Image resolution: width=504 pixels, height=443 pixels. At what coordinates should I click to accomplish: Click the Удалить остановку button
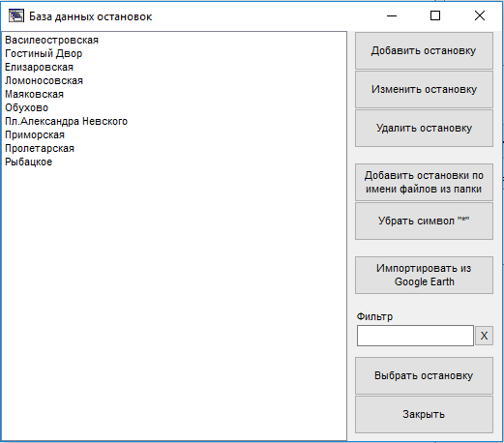pyautogui.click(x=424, y=128)
